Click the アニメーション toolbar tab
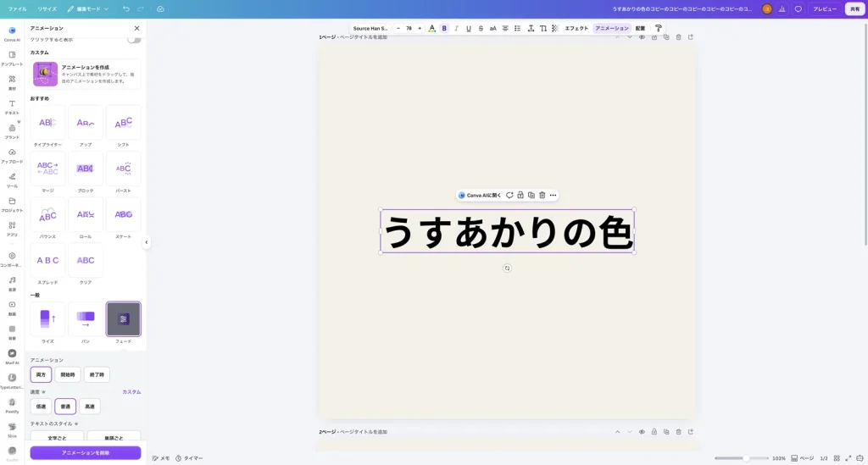The width and height of the screenshot is (868, 465). click(x=612, y=28)
